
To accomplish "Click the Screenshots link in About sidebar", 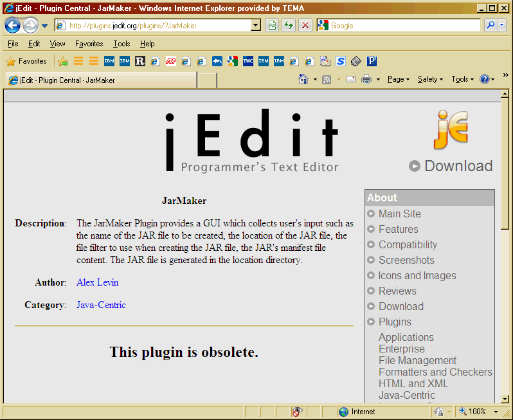I will pyautogui.click(x=406, y=260).
